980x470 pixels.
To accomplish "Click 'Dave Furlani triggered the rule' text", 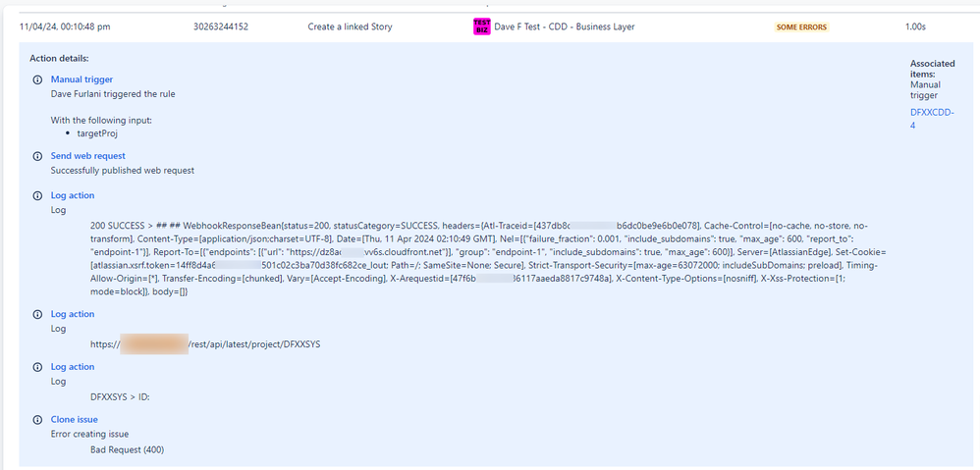I will (x=113, y=94).
